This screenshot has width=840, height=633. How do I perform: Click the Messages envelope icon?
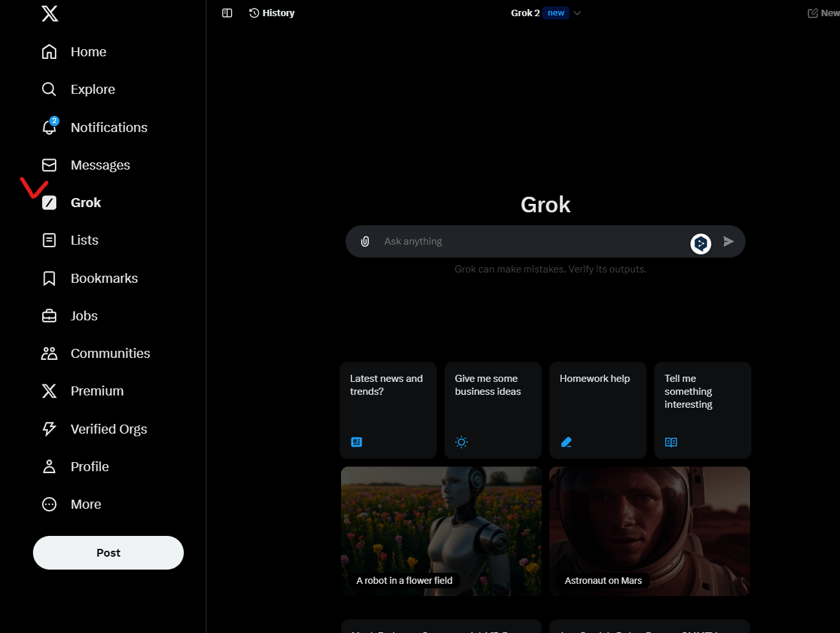tap(49, 165)
